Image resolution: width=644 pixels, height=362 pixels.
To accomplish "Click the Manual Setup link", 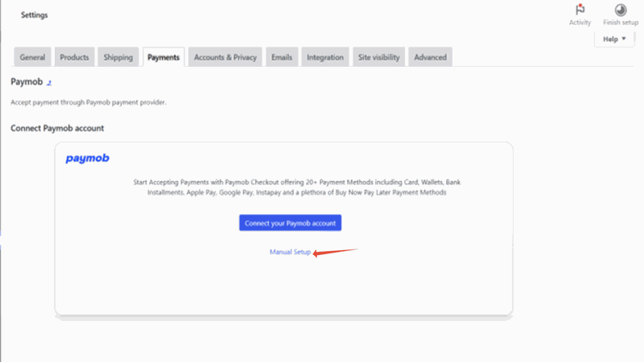I will [x=290, y=253].
